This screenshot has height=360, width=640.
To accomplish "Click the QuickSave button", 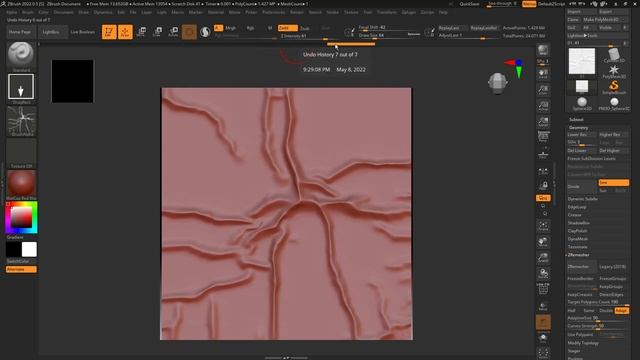I will (x=469, y=4).
